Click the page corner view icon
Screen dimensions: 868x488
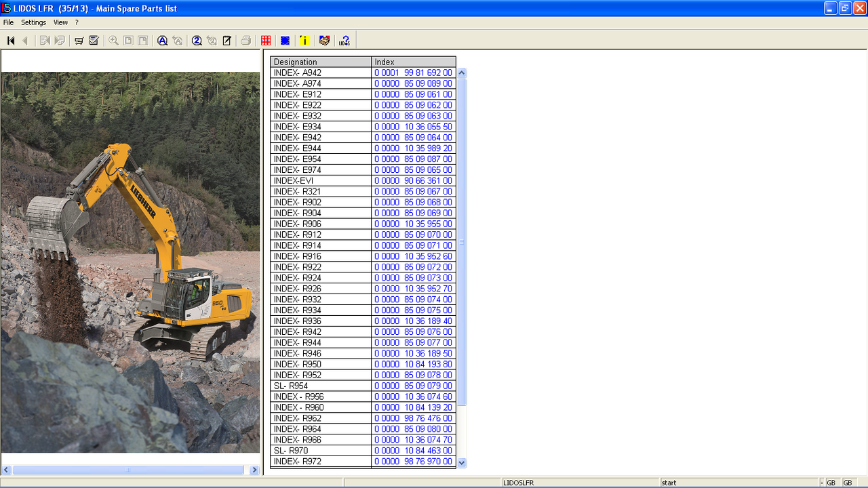point(143,41)
